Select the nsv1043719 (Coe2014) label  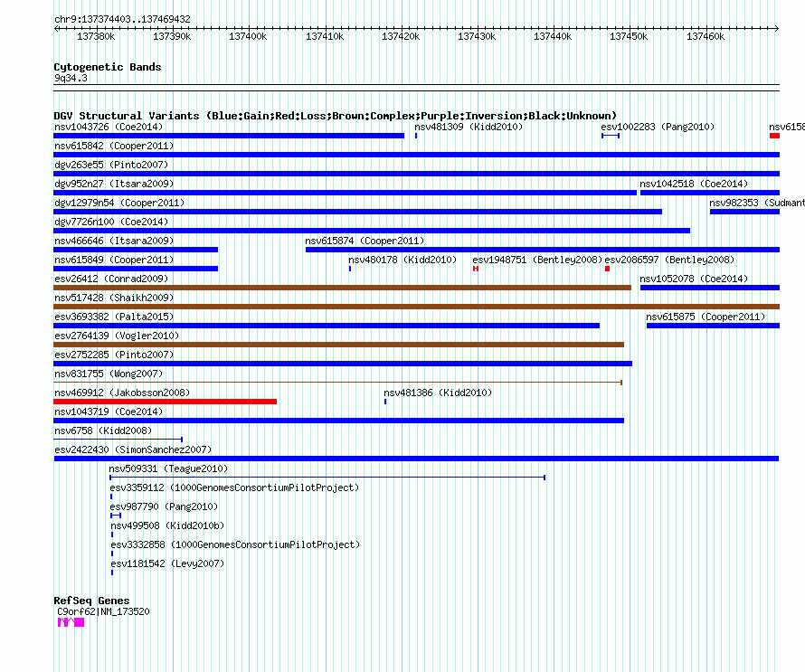(x=109, y=412)
